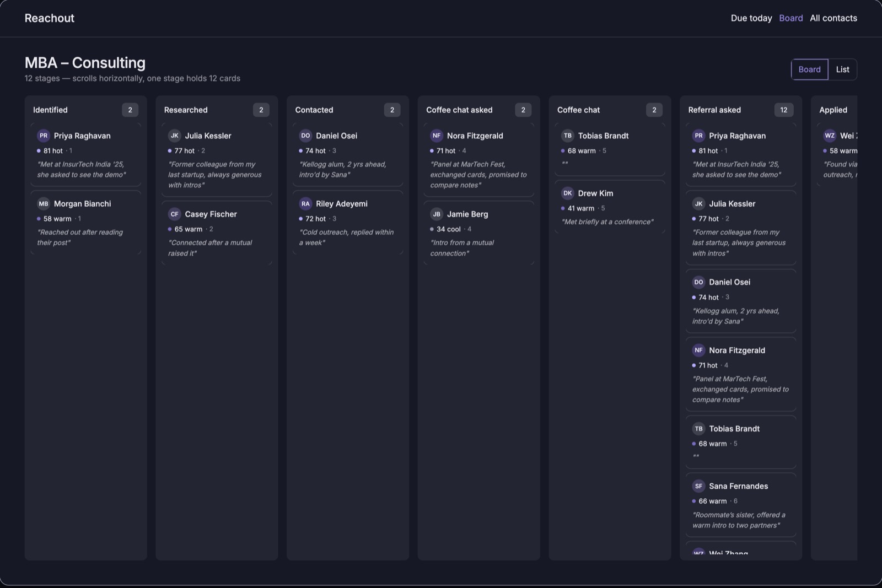The image size is (882, 588).
Task: Click TB avatar in Coffee chat column
Action: click(568, 136)
